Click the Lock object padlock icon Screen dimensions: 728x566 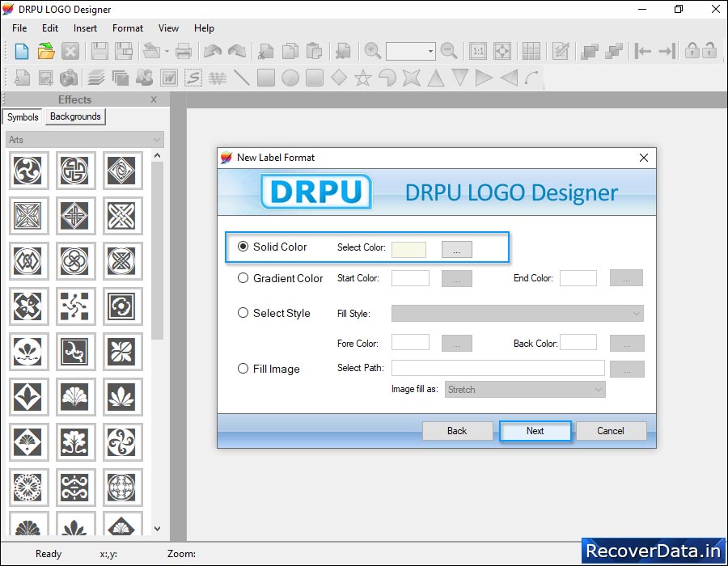pos(692,50)
